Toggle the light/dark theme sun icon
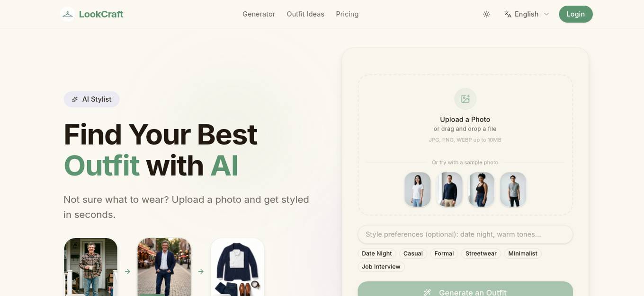 pos(486,14)
